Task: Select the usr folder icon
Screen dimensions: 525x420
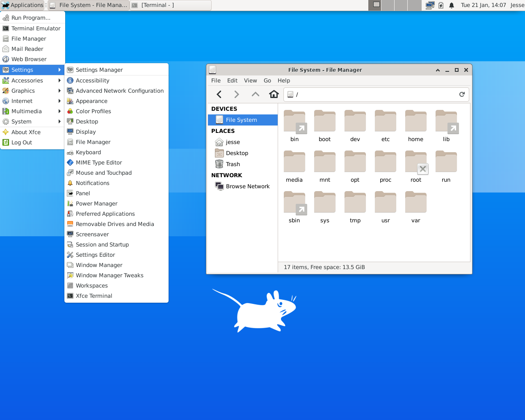Action: (x=386, y=202)
